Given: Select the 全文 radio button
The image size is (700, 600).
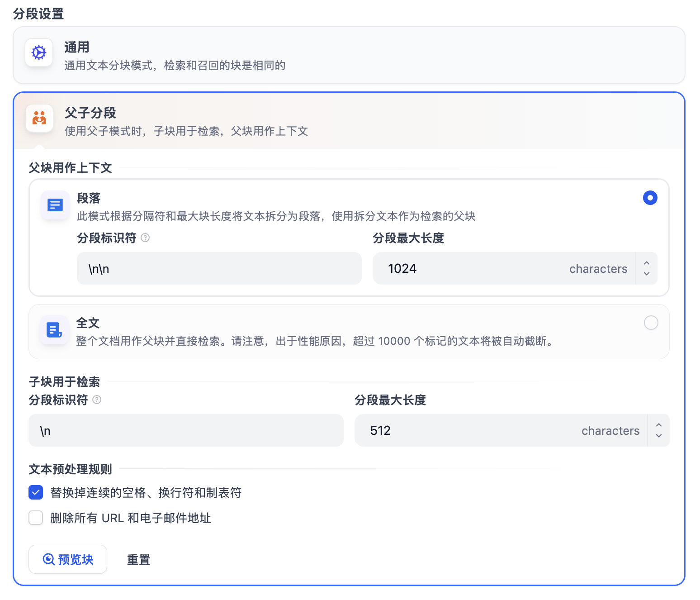Looking at the screenshot, I should tap(651, 323).
